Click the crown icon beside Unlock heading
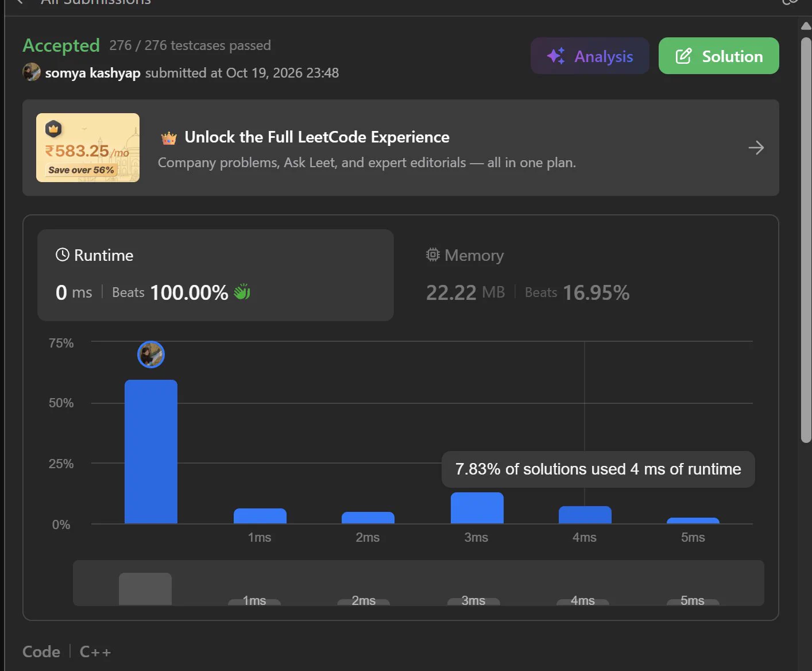 point(169,138)
